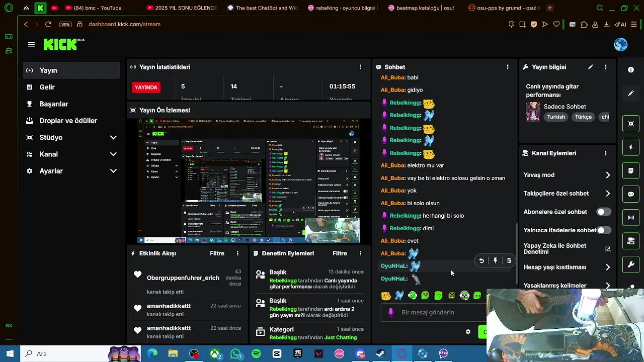Image resolution: width=644 pixels, height=362 pixels.
Task: Open Hesap yaşı kısıtlaması arrow
Action: point(608,267)
